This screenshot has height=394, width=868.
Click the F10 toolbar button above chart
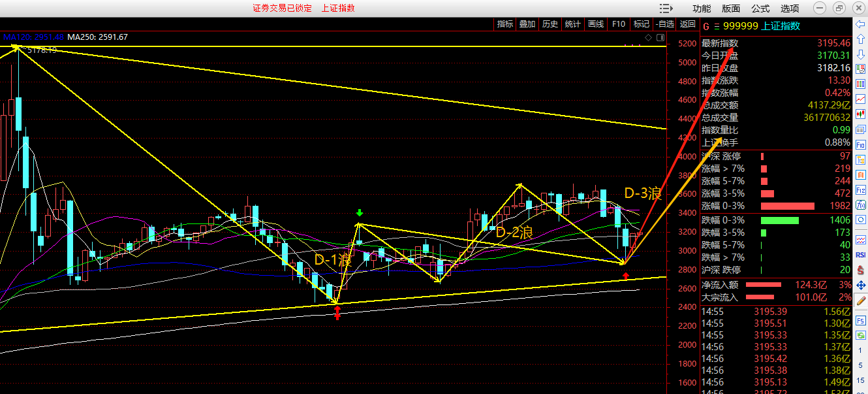[619, 24]
